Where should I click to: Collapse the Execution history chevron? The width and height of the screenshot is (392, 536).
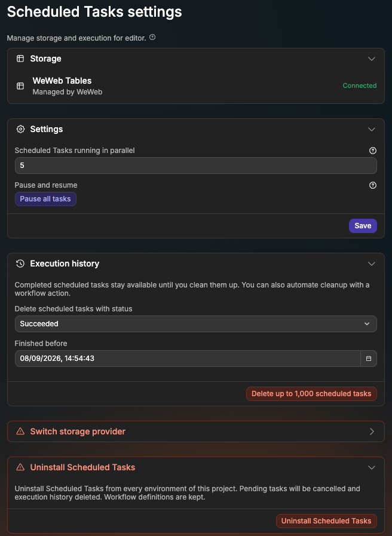point(372,264)
